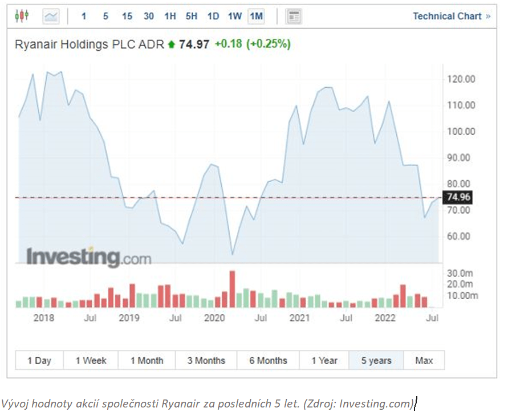
Task: Show the 1 Day range
Action: point(39,361)
